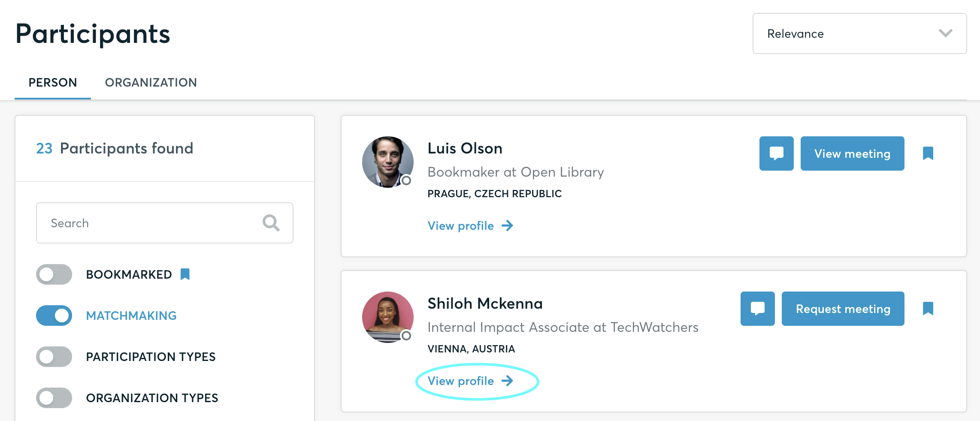Open the Relevance sort dropdown
Screen dimensions: 980x421
pos(859,33)
